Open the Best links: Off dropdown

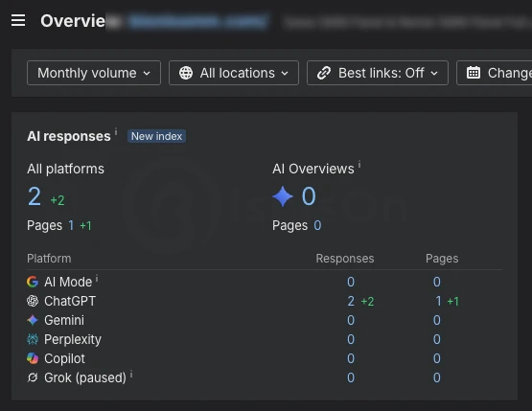click(x=378, y=73)
